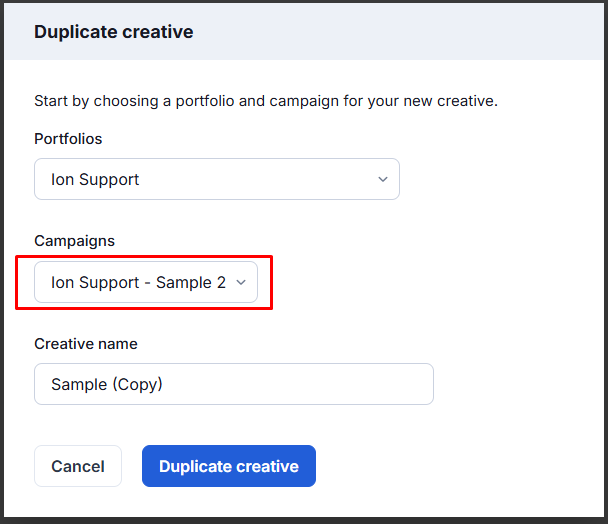Click 'Ion Support - Sample 2' campaign selection
This screenshot has height=524, width=608.
click(138, 283)
